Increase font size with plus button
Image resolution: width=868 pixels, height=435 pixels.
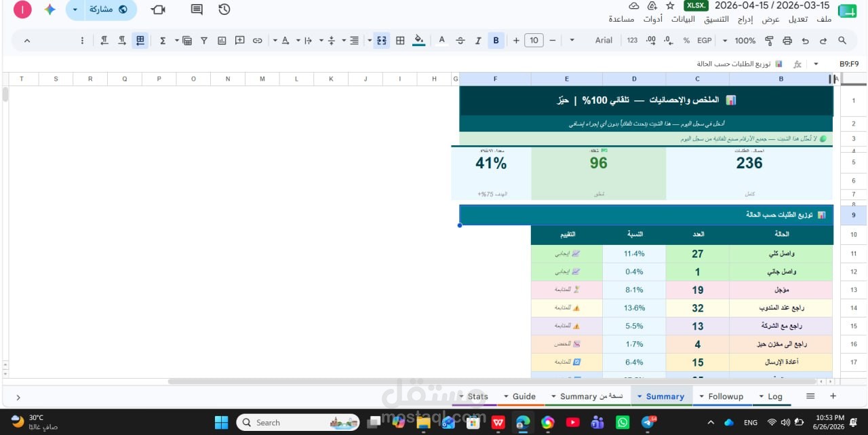click(516, 41)
